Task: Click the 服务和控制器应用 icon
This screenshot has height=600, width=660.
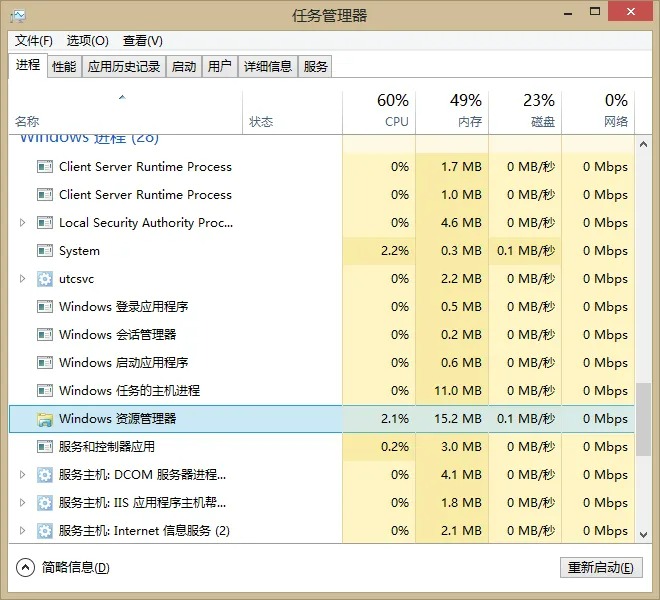Action: click(x=45, y=446)
